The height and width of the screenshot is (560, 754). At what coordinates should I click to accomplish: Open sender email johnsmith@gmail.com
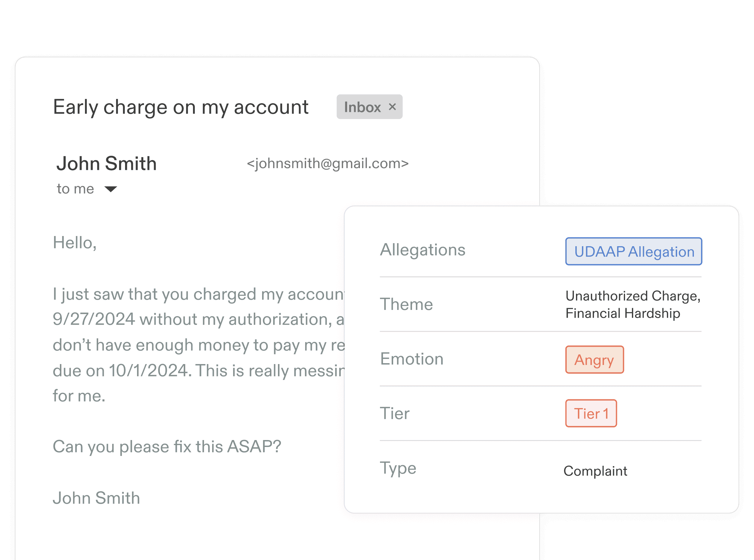click(328, 163)
